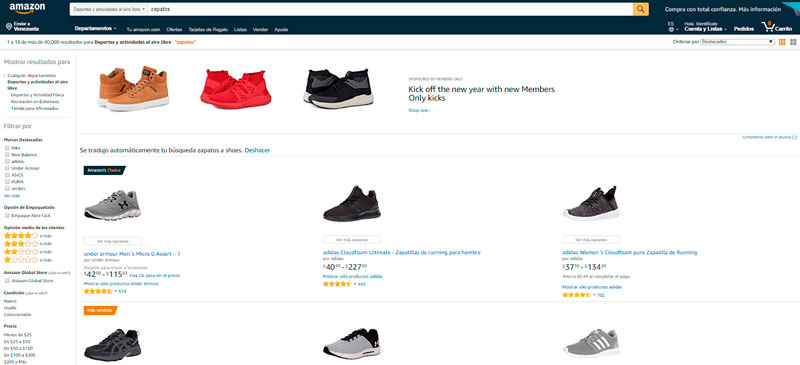Click the red sneaker sponsored thumbnail
800x365 pixels.
click(235, 89)
